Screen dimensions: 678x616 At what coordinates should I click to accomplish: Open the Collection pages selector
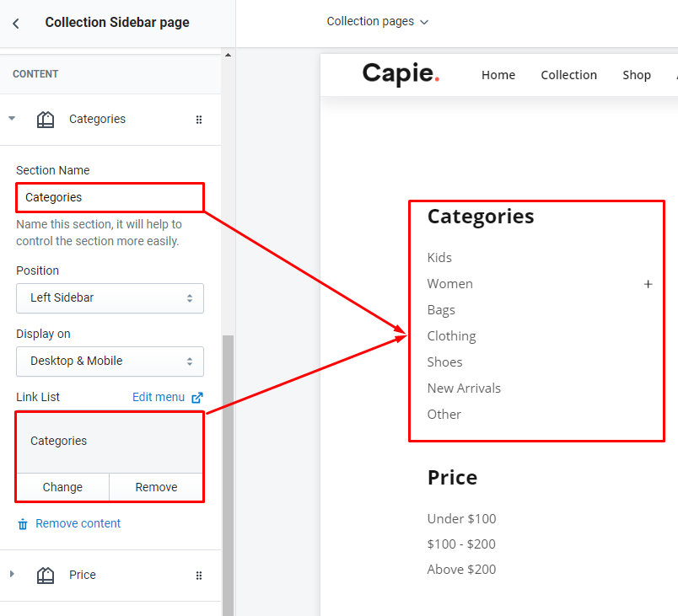(377, 22)
